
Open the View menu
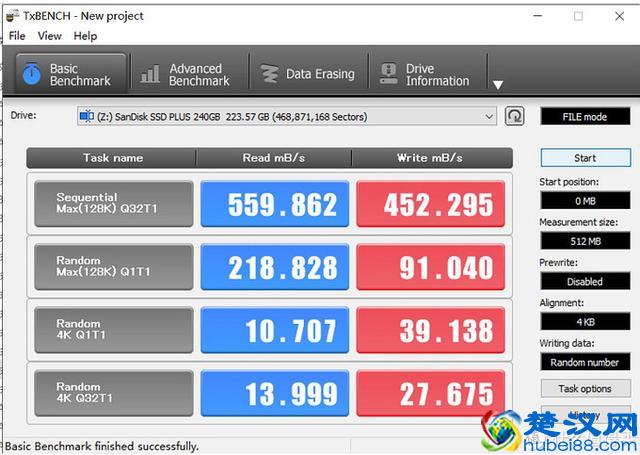(49, 36)
